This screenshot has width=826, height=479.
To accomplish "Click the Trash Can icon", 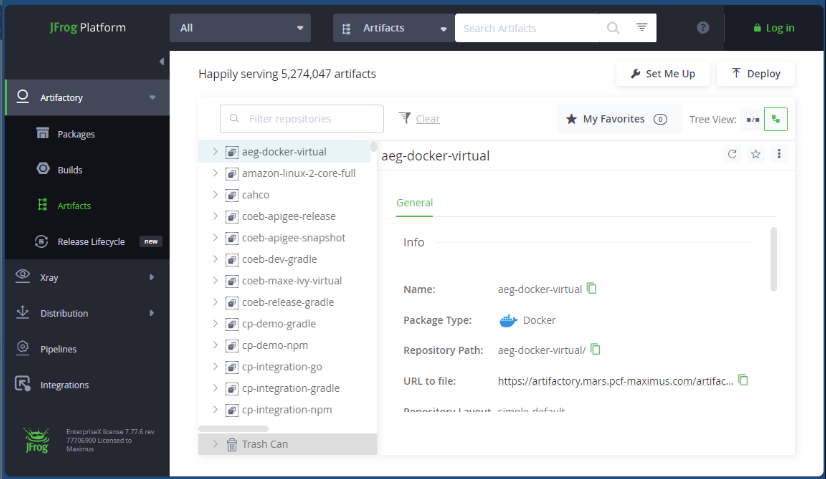I will pyautogui.click(x=232, y=444).
